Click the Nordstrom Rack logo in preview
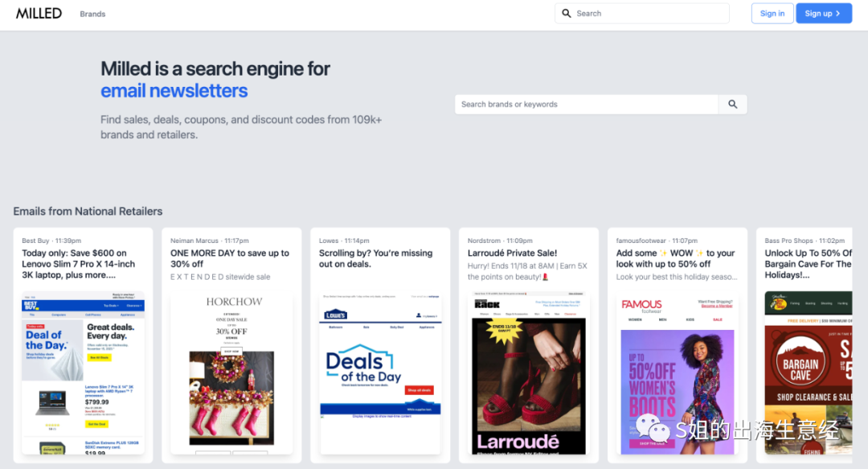The image size is (868, 469). 487,303
